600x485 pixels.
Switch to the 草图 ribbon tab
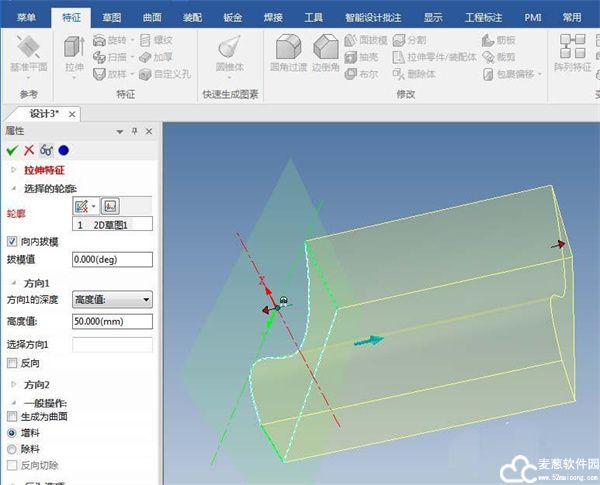112,18
